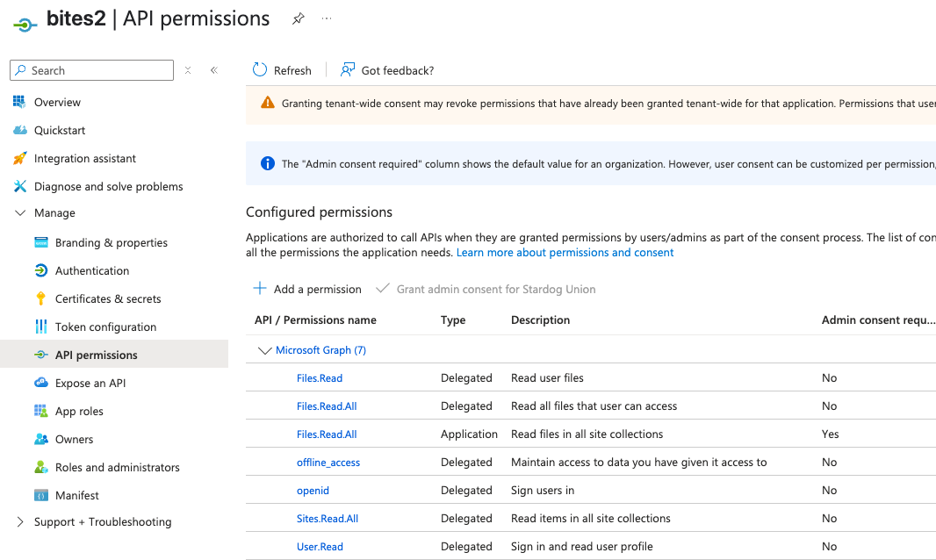Pin this blade using the pin icon
Image resolution: width=936 pixels, height=560 pixels.
click(x=298, y=18)
